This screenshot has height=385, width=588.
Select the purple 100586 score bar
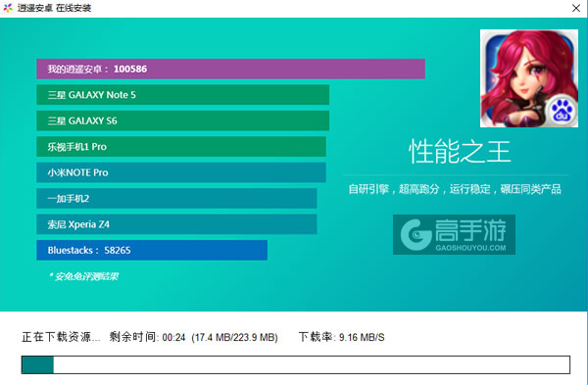click(230, 69)
